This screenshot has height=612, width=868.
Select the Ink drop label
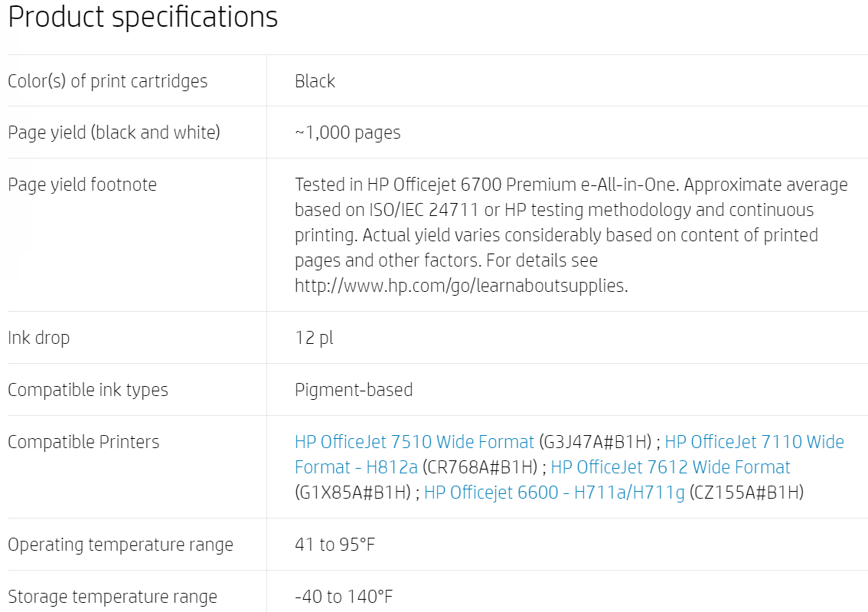tap(38, 338)
